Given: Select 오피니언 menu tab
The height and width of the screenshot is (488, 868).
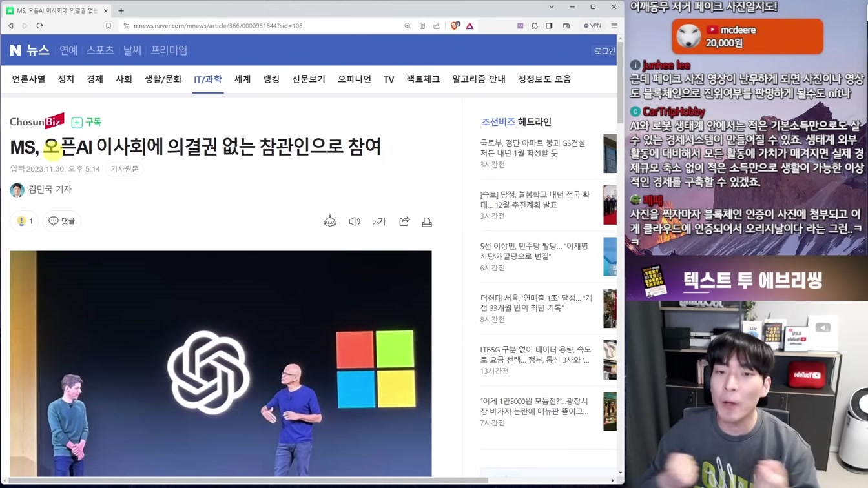Looking at the screenshot, I should (355, 79).
